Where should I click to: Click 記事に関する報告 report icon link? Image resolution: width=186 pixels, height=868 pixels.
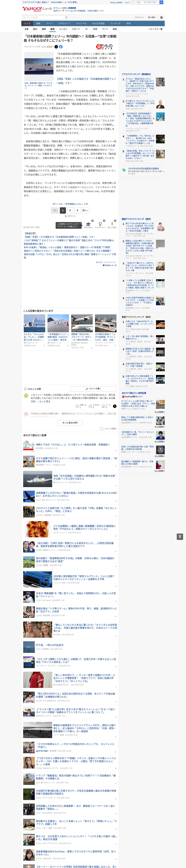[x=31, y=227]
